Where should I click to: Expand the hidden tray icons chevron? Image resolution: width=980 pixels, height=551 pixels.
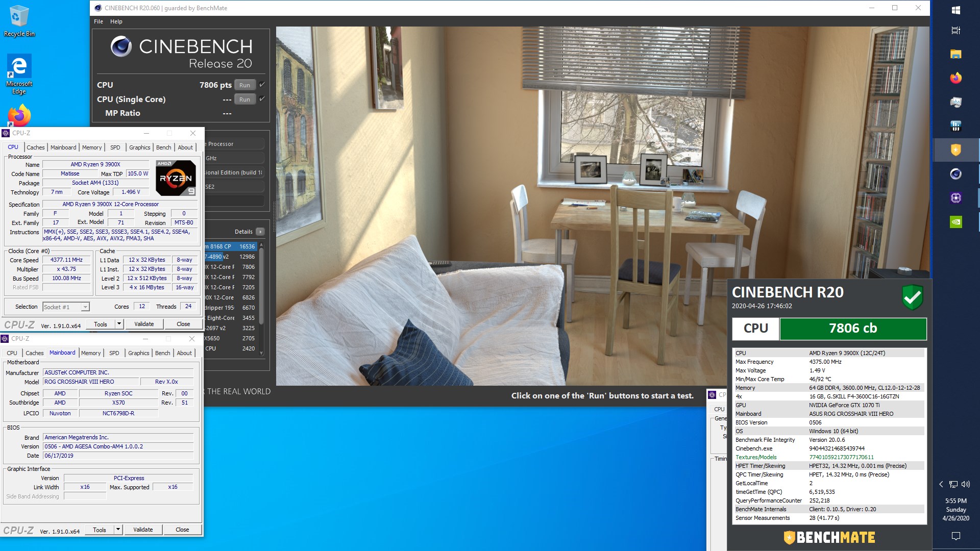click(x=941, y=484)
